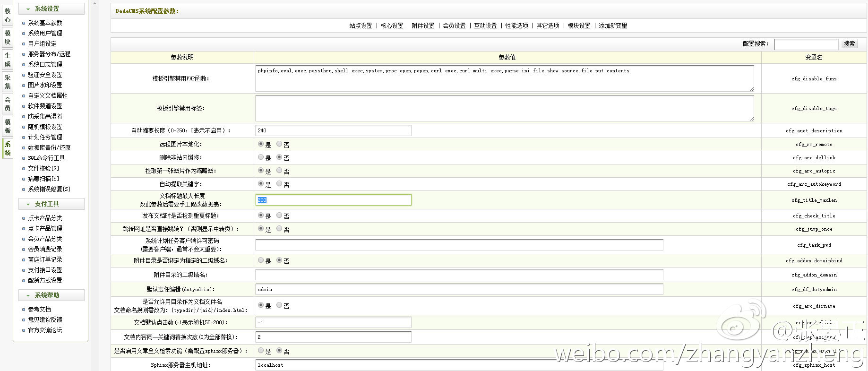The image size is (868, 371).
Task: Select 否 for 提取第一张图片作为缩略图
Action: [279, 171]
